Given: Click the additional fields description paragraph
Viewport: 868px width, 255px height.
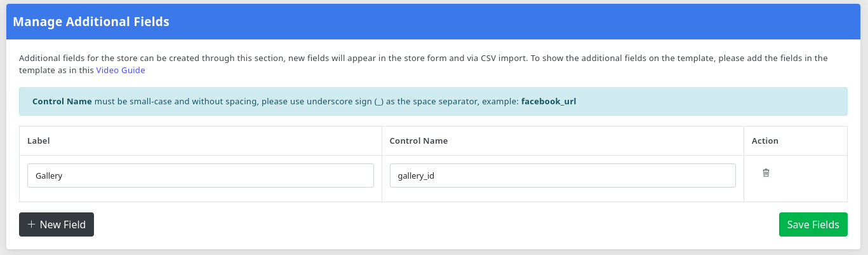Looking at the screenshot, I should 381,58.
